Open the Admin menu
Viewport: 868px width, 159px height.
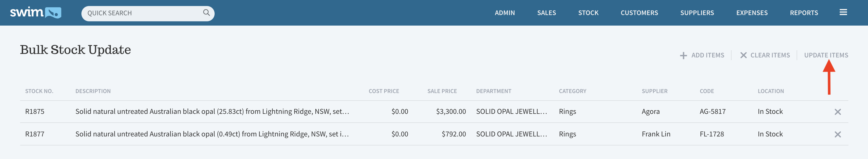pyautogui.click(x=504, y=13)
